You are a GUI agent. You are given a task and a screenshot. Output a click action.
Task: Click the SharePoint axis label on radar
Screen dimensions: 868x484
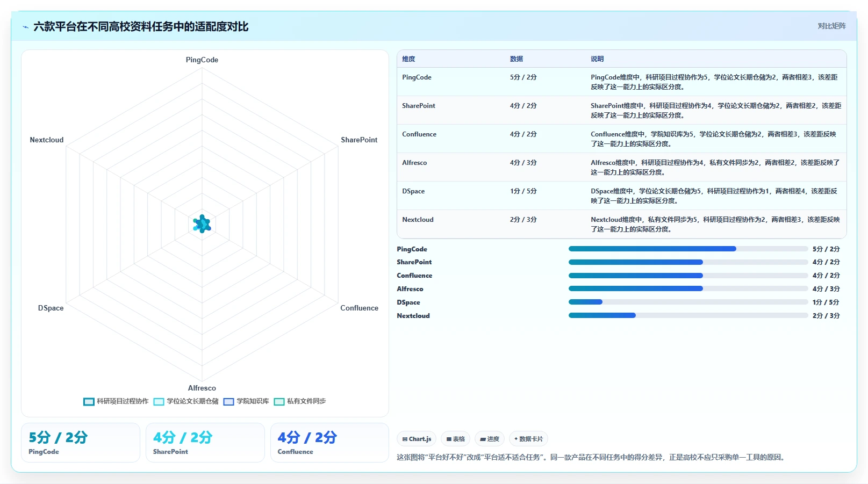click(359, 140)
